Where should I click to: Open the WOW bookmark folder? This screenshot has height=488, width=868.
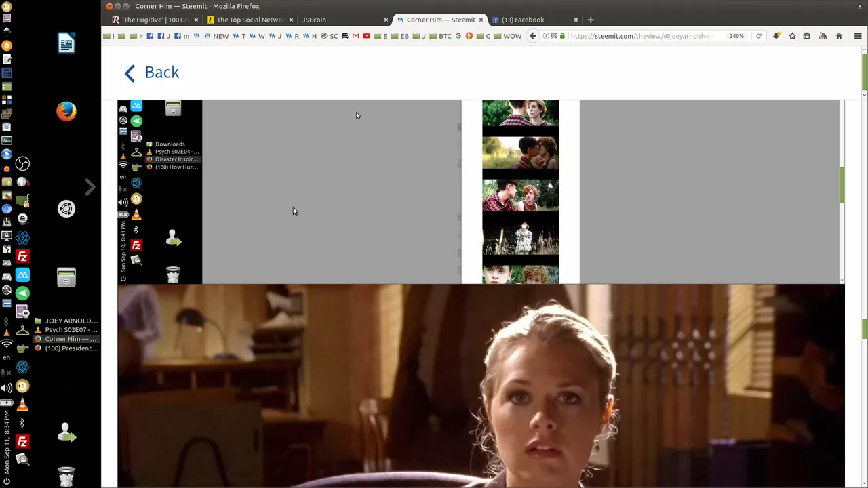point(508,36)
